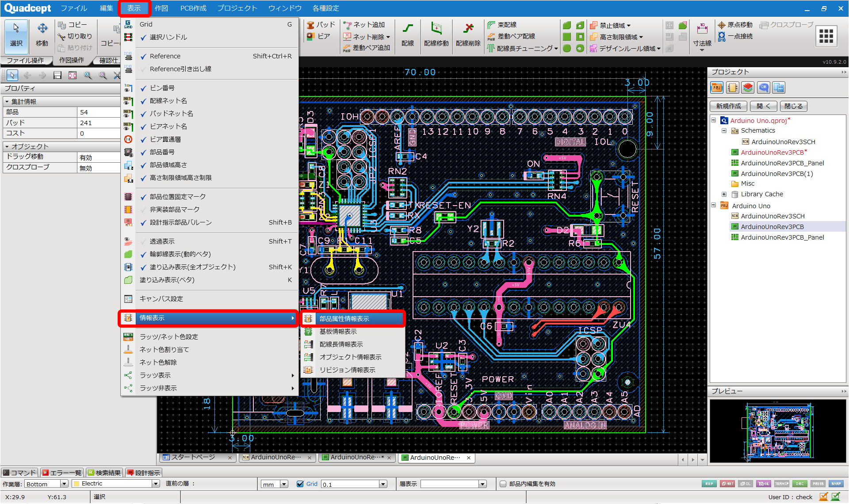Open the mm units dropdown

(284, 484)
